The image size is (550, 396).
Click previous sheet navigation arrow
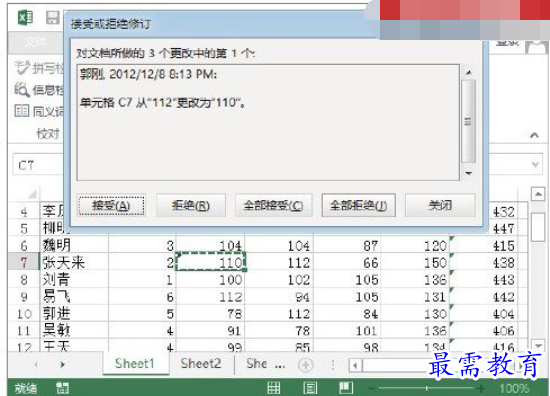[36, 365]
